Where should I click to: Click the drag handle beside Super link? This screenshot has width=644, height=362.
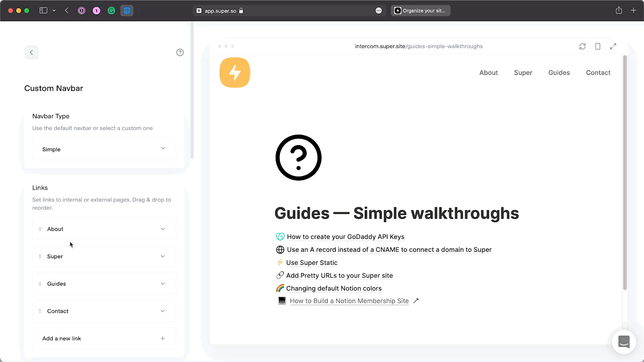click(x=40, y=256)
